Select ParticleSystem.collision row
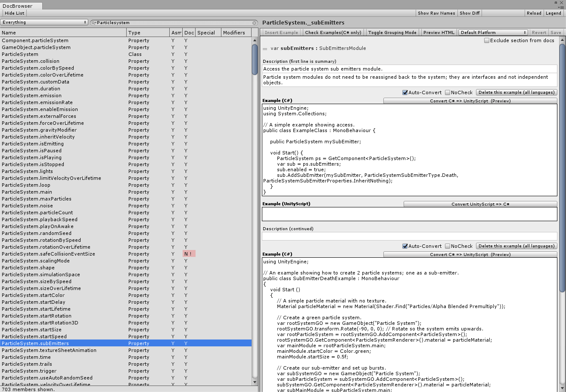566x392 pixels. pyautogui.click(x=126, y=61)
